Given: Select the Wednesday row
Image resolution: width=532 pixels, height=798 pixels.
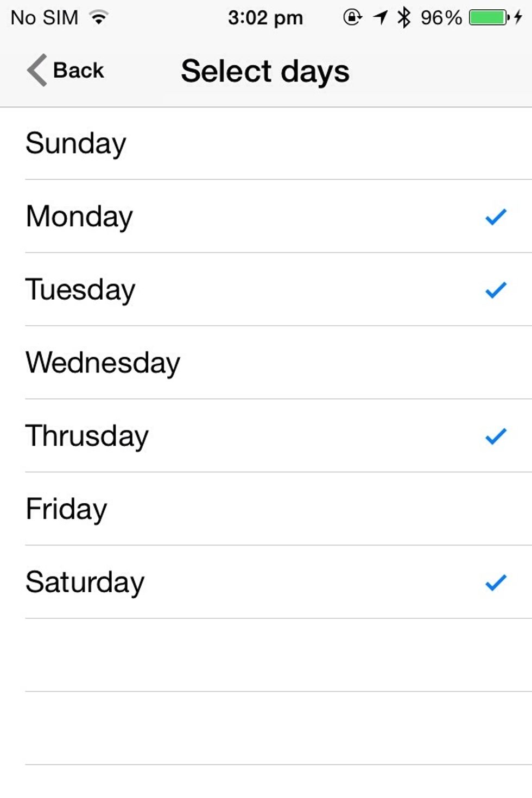Looking at the screenshot, I should 266,363.
